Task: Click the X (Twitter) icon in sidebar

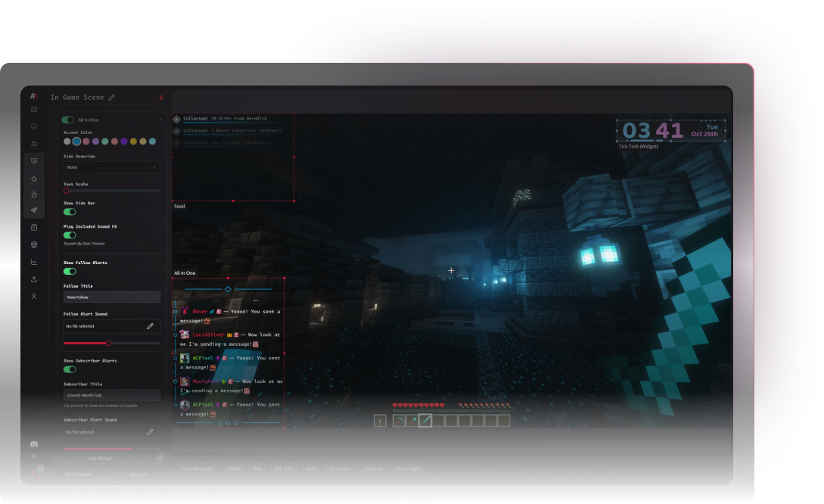Action: point(33,456)
